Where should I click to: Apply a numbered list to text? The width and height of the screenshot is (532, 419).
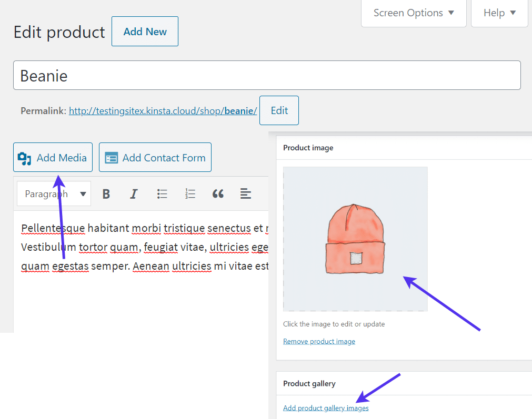pyautogui.click(x=190, y=193)
